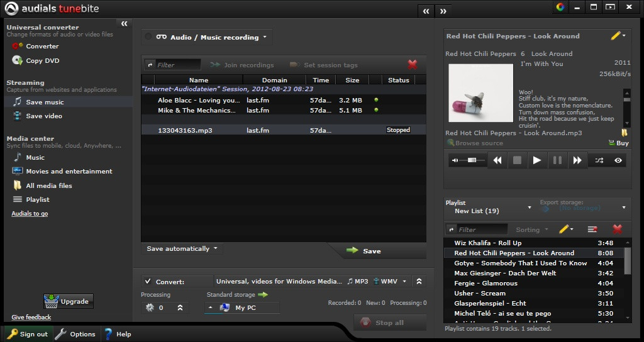Click the Processing gear icon
This screenshot has width=644, height=342.
[x=150, y=307]
